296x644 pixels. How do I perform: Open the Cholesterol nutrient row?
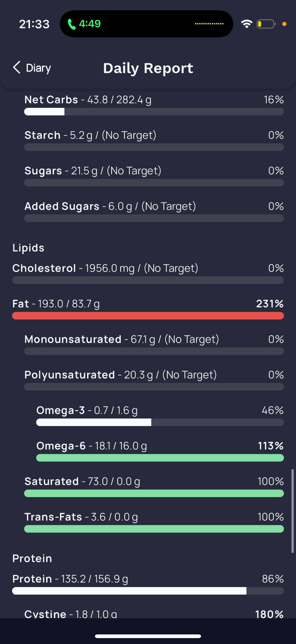(x=148, y=273)
